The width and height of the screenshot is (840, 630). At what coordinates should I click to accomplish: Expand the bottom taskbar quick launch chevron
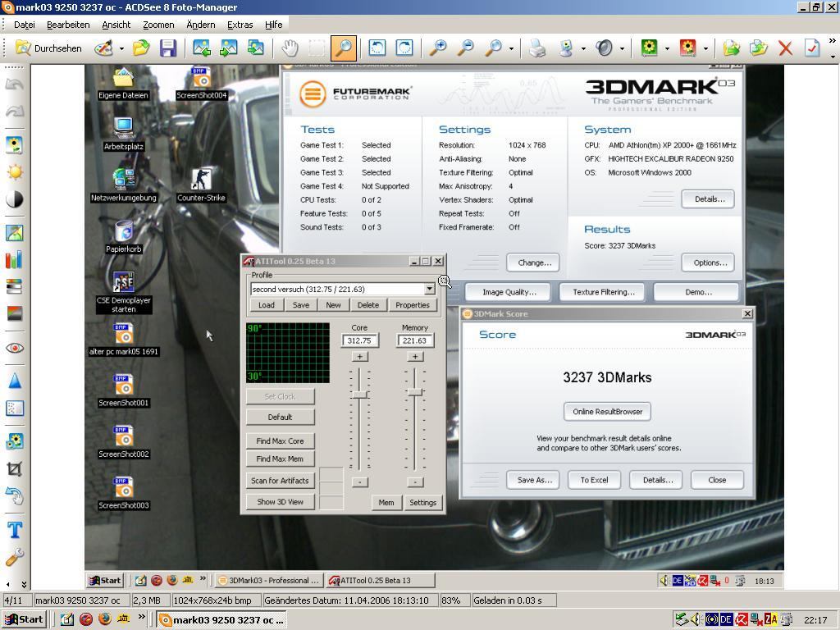141,617
